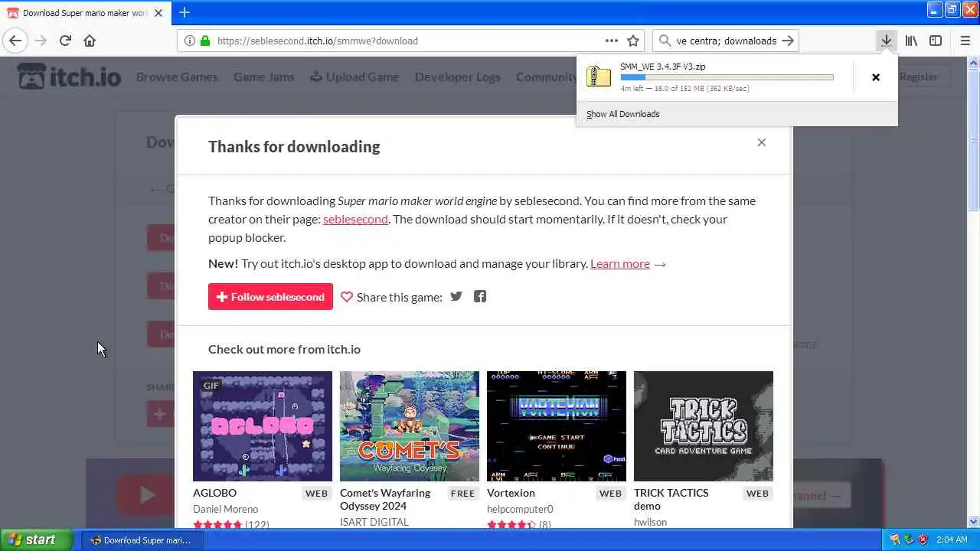
Task: Toggle the downloads panel arrow icon
Action: pos(886,41)
